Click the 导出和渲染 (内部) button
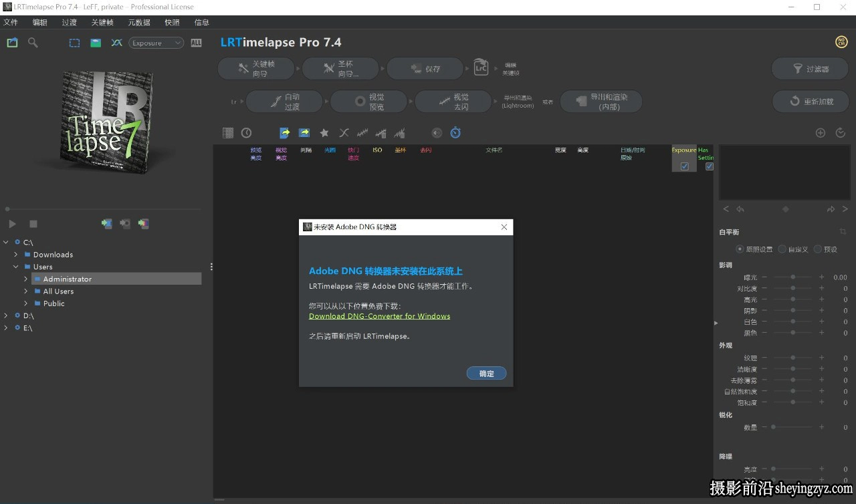The width and height of the screenshot is (856, 504). click(601, 102)
